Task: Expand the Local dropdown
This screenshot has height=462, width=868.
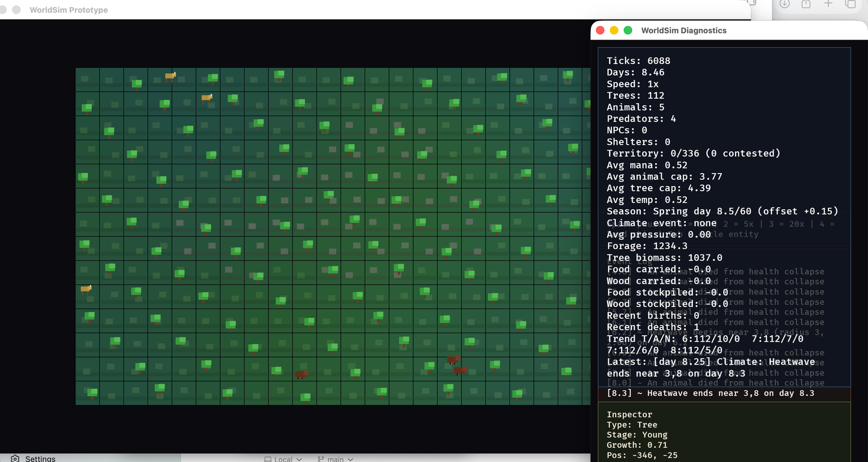Action: (283, 459)
